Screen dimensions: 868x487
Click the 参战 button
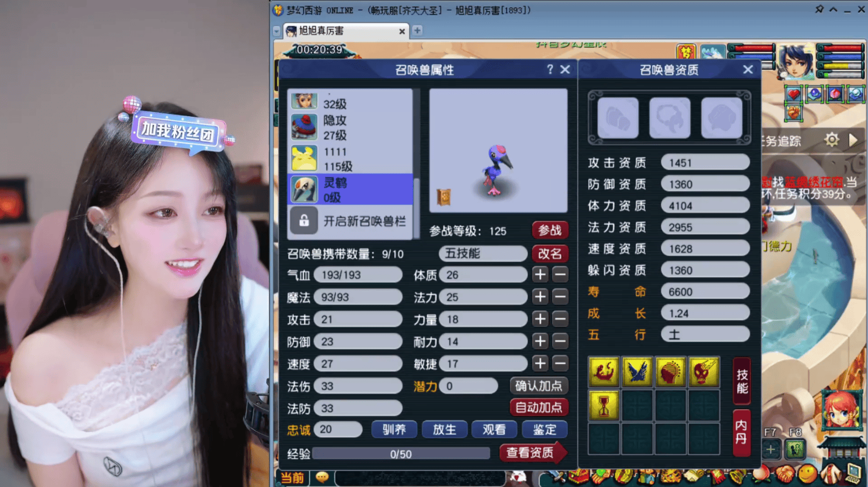550,230
